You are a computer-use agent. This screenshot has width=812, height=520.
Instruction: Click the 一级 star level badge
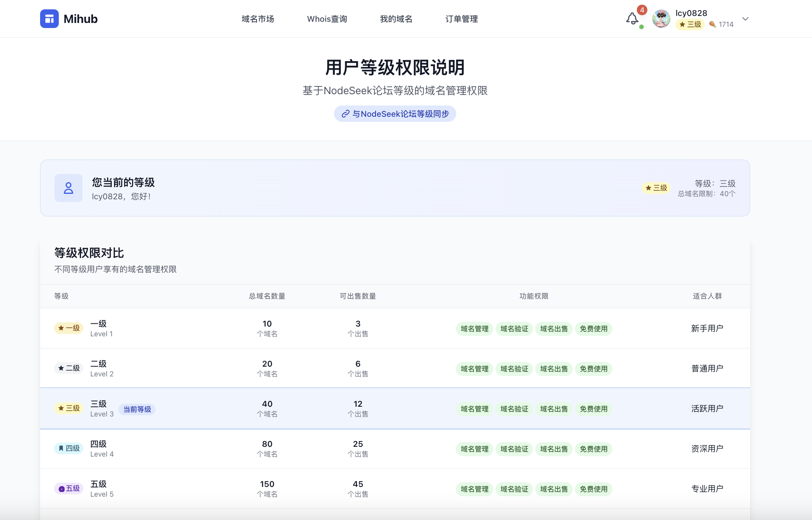coord(69,328)
